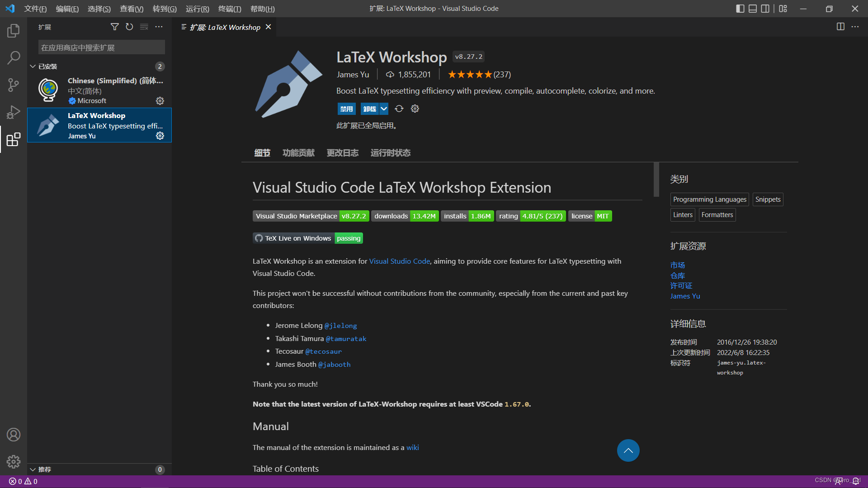Open editor more actions menu
The height and width of the screenshot is (488, 868).
[855, 27]
